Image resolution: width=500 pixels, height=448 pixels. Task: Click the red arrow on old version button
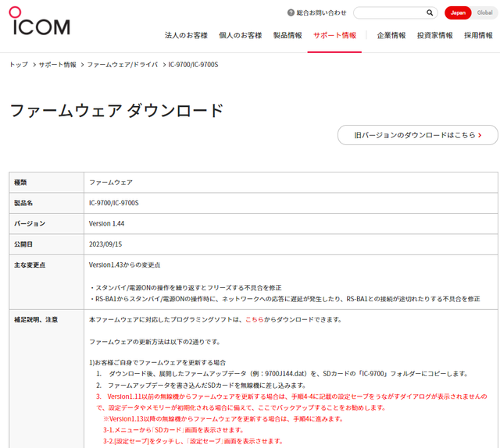(x=480, y=135)
